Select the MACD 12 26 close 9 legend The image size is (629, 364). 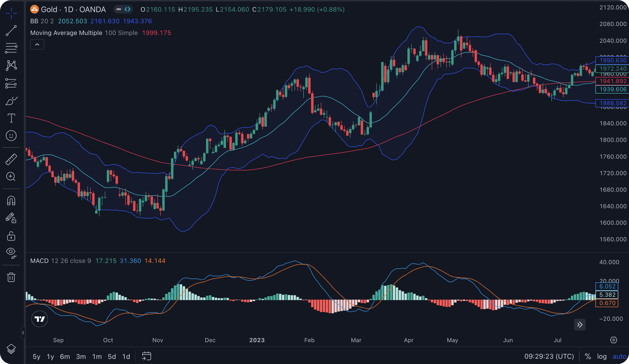click(x=61, y=261)
